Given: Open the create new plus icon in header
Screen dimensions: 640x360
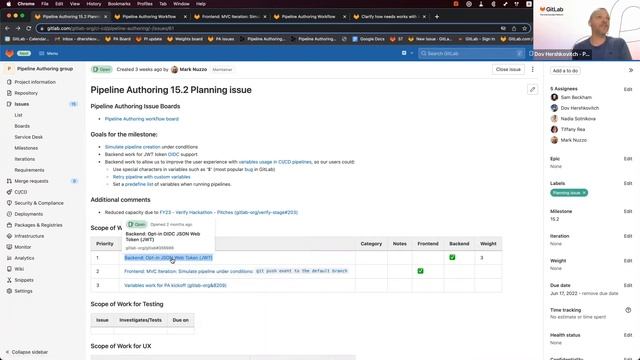Looking at the screenshot, I should pyautogui.click(x=404, y=53).
